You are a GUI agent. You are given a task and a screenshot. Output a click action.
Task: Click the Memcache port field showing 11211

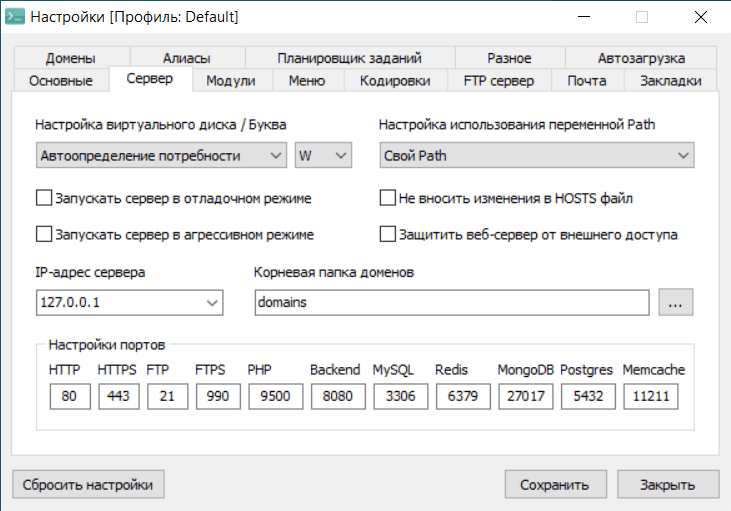click(651, 396)
